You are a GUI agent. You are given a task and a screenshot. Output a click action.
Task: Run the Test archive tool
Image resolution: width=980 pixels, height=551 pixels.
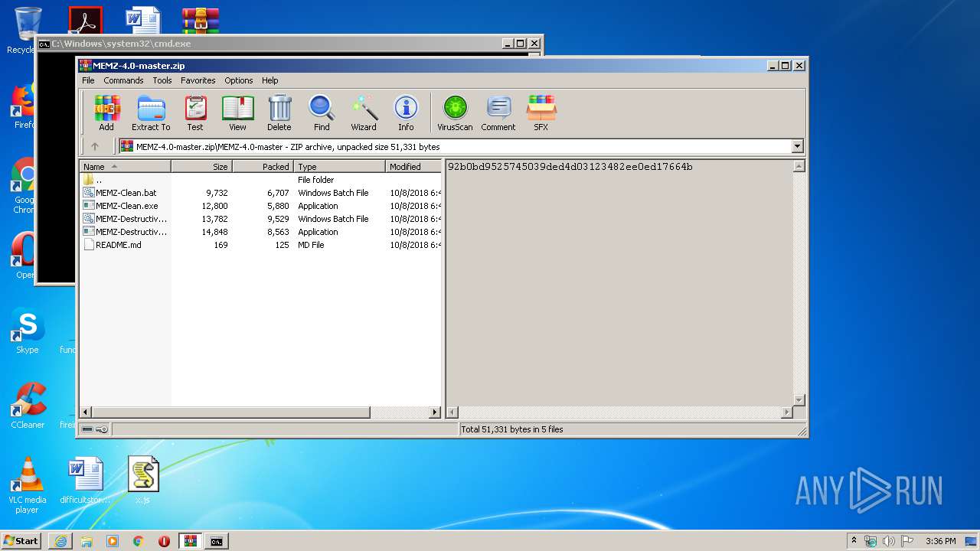(x=195, y=113)
